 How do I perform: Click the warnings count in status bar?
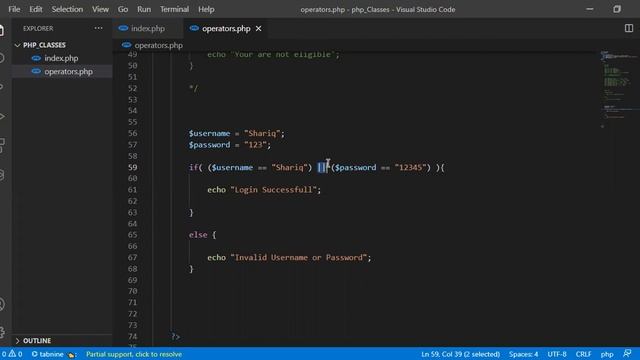[16, 354]
